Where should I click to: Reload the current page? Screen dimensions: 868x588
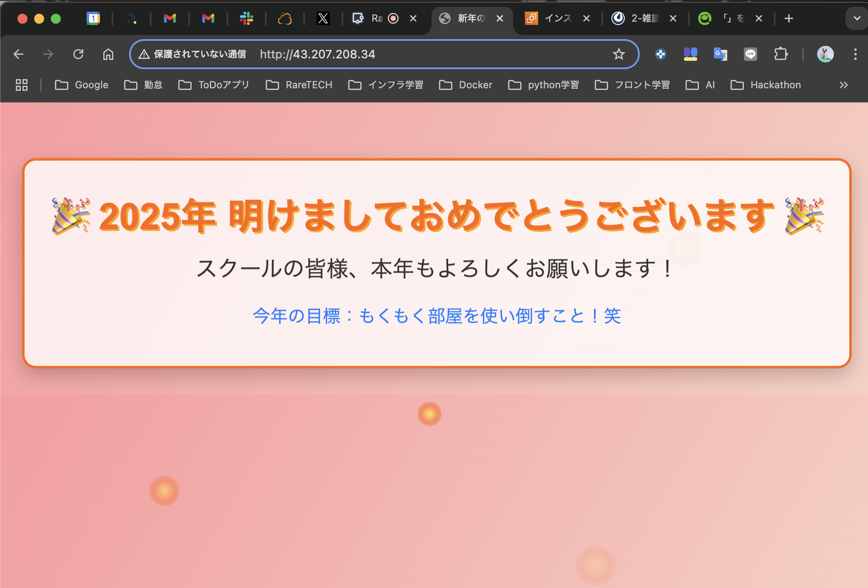pyautogui.click(x=79, y=54)
